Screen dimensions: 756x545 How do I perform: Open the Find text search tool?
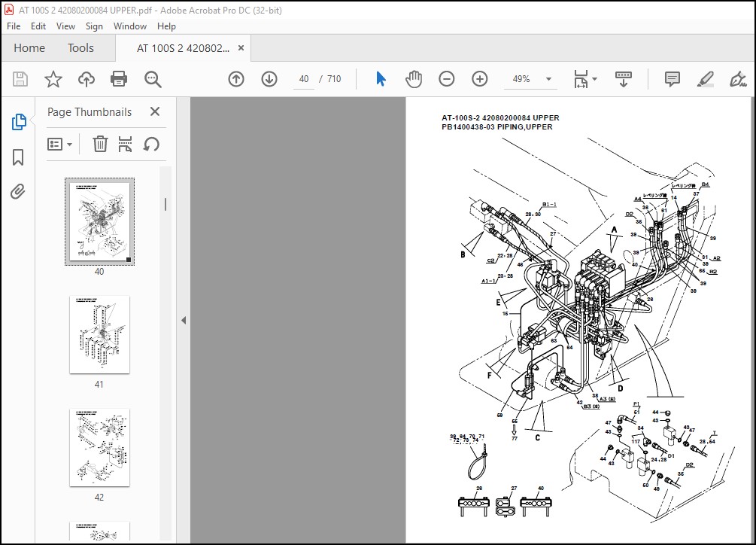click(153, 79)
